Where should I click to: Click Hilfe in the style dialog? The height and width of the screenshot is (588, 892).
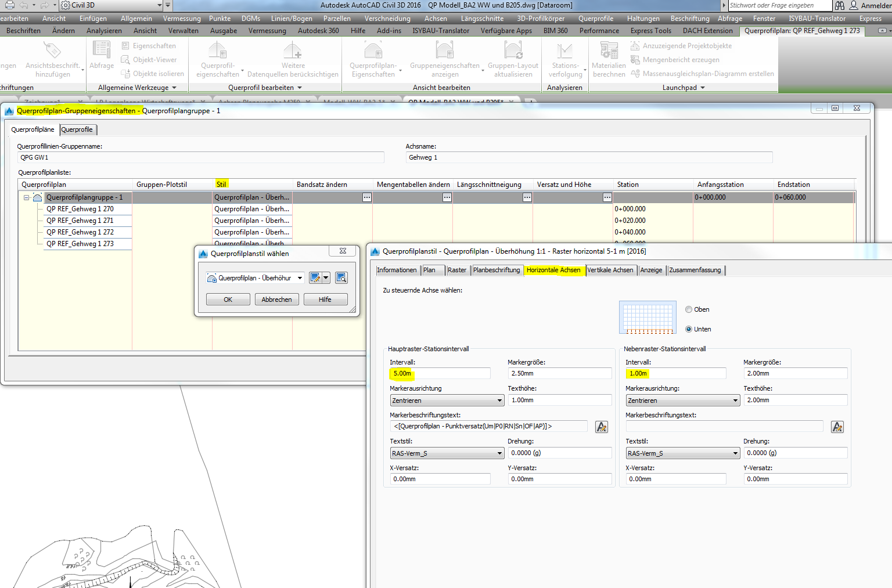pyautogui.click(x=325, y=300)
